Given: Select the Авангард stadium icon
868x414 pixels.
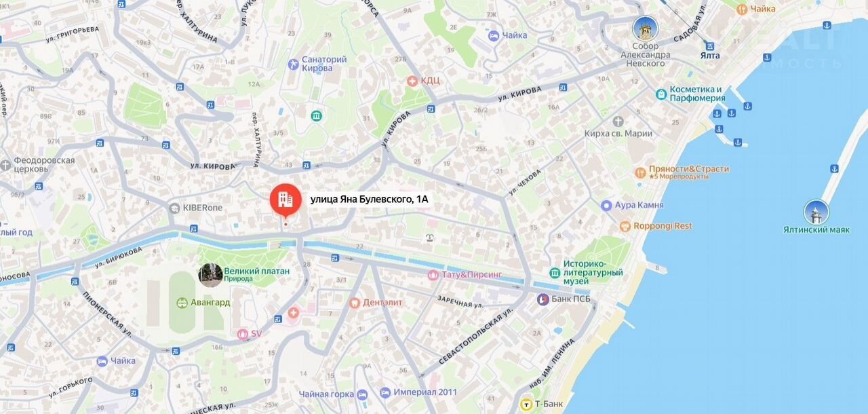Looking at the screenshot, I should (182, 303).
